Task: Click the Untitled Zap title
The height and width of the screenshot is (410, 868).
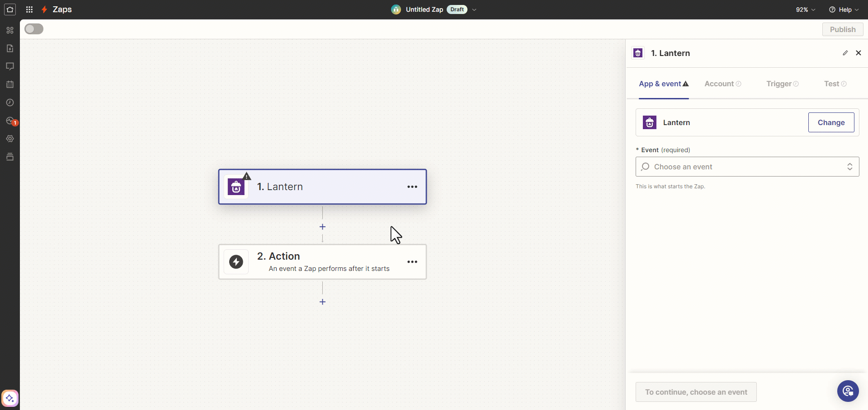Action: tap(425, 9)
